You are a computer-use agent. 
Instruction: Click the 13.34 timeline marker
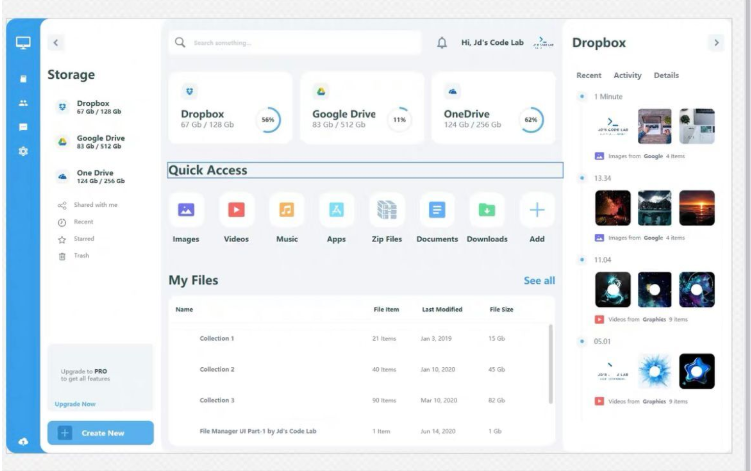pyautogui.click(x=582, y=178)
